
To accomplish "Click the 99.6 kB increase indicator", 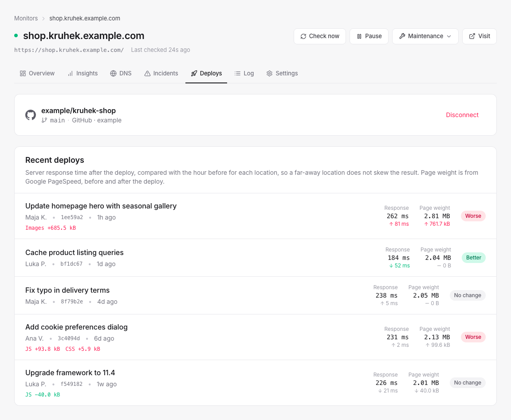I will point(438,345).
